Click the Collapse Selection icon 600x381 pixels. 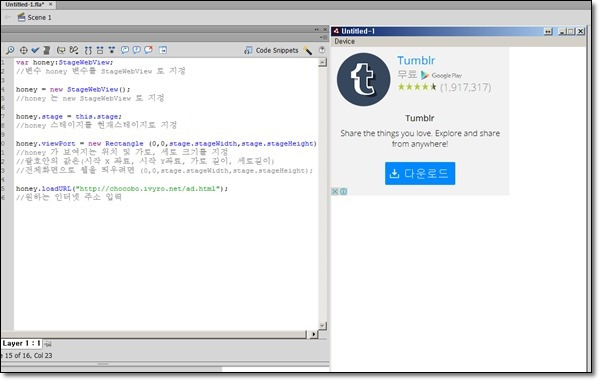(x=100, y=50)
